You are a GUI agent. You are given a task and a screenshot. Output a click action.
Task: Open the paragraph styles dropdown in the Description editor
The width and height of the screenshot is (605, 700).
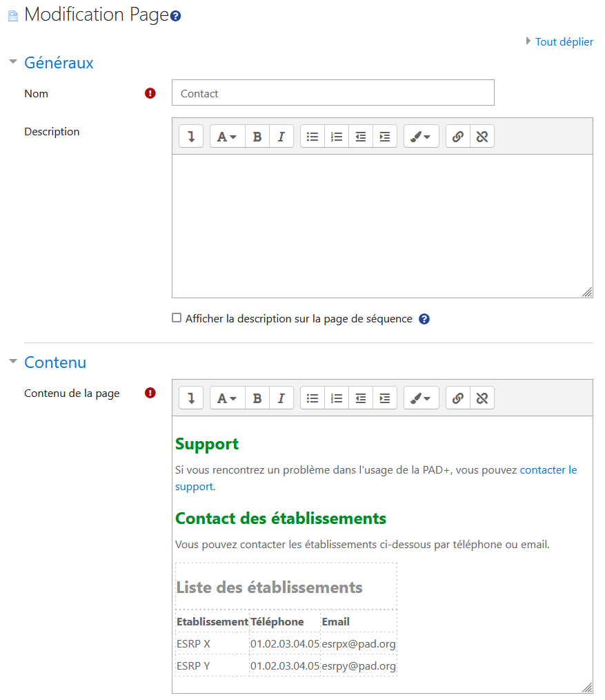227,136
